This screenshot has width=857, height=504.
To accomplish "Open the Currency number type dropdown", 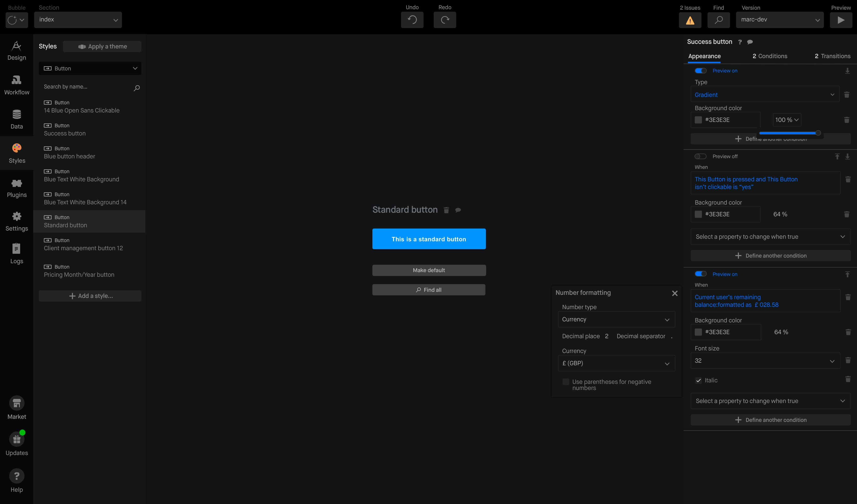I will (614, 319).
